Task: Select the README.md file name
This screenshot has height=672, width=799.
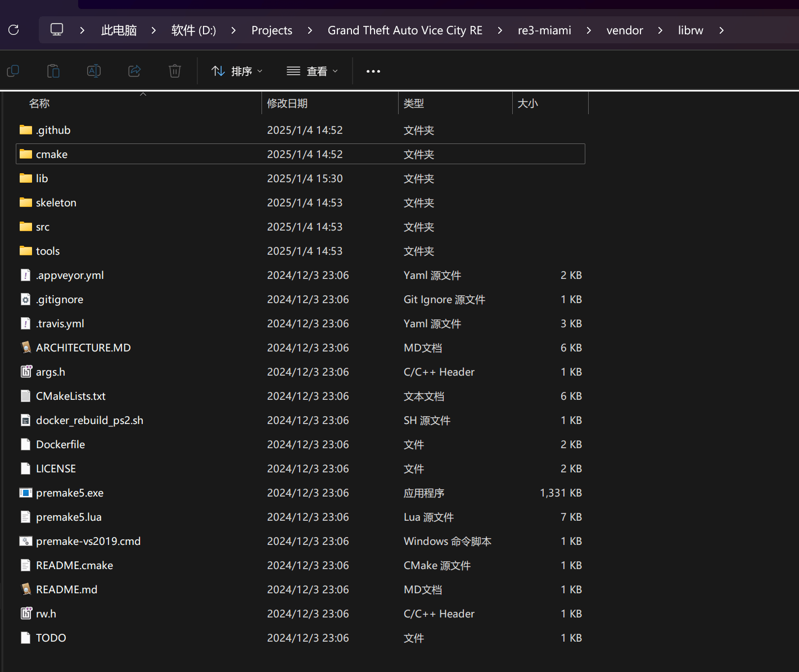Action: tap(67, 589)
